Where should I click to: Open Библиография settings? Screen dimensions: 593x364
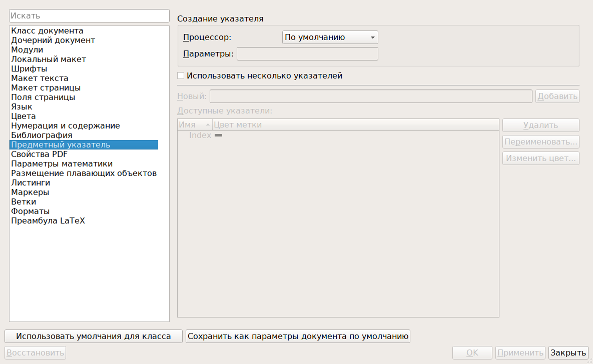coord(84,135)
